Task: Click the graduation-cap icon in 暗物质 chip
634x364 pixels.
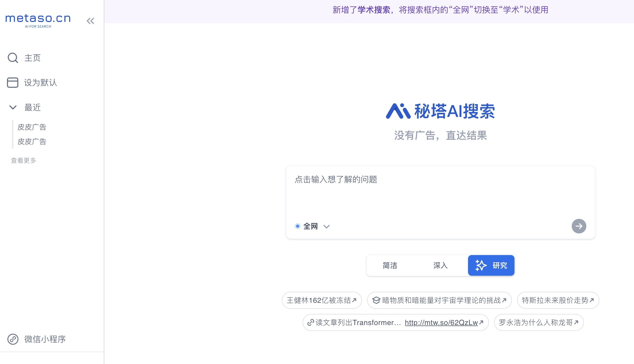Action: tap(376, 300)
